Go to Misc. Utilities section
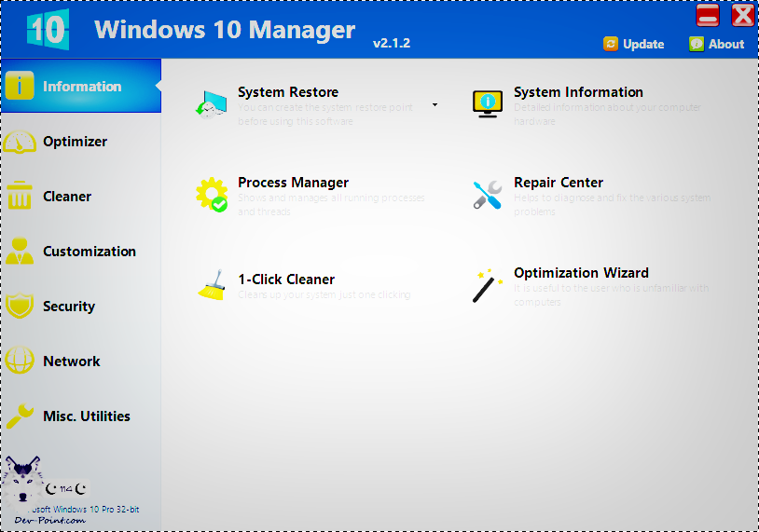The width and height of the screenshot is (759, 532). (x=86, y=416)
